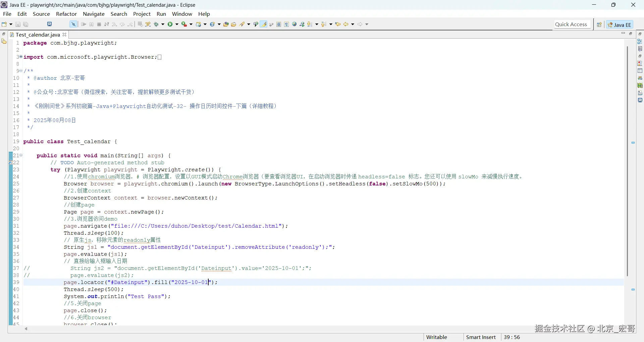Open the Project menu

pos(142,14)
